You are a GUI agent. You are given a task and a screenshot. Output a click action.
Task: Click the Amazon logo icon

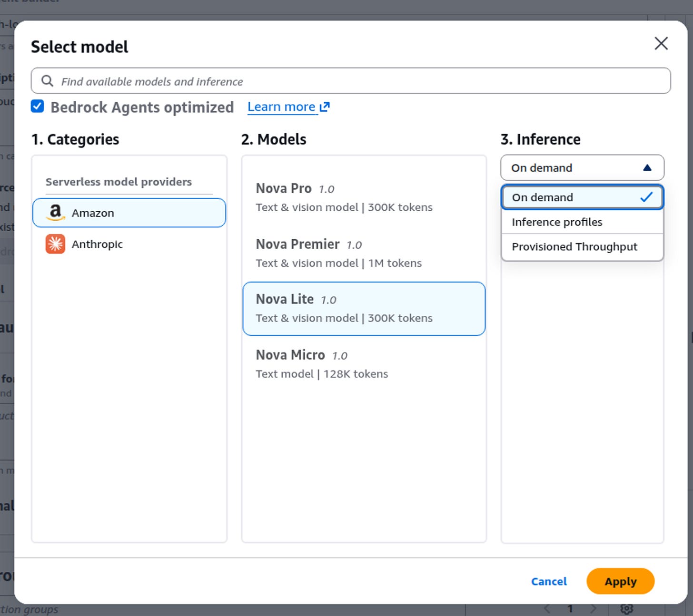tap(55, 213)
